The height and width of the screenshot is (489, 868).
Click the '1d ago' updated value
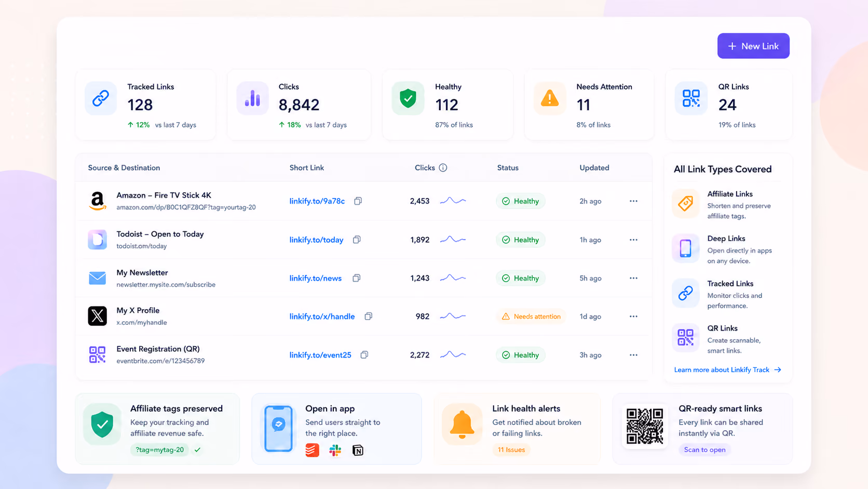[590, 316]
